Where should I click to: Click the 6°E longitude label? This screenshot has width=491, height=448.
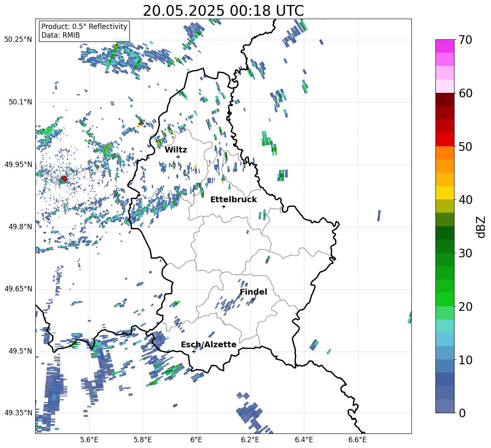196,440
